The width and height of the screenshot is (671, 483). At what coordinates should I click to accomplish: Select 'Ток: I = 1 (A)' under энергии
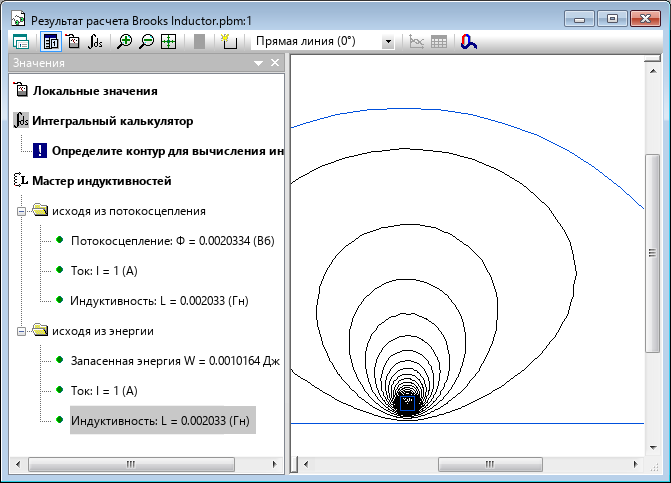pos(104,391)
